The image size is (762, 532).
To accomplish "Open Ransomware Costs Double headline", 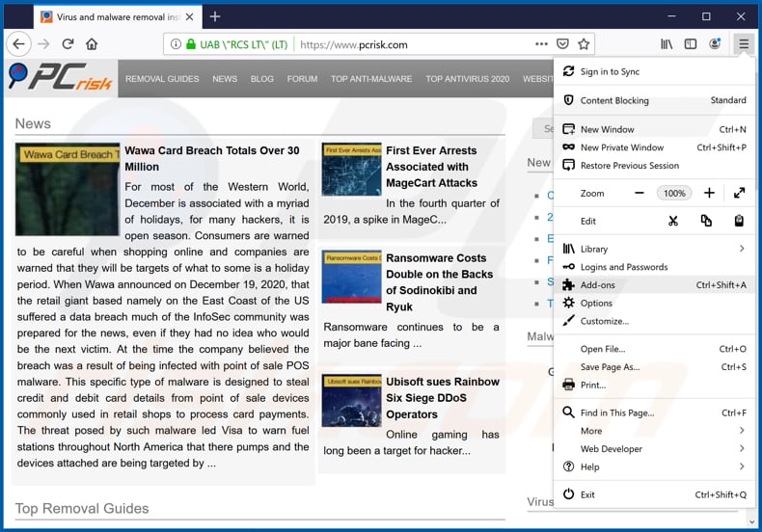I will [x=439, y=282].
